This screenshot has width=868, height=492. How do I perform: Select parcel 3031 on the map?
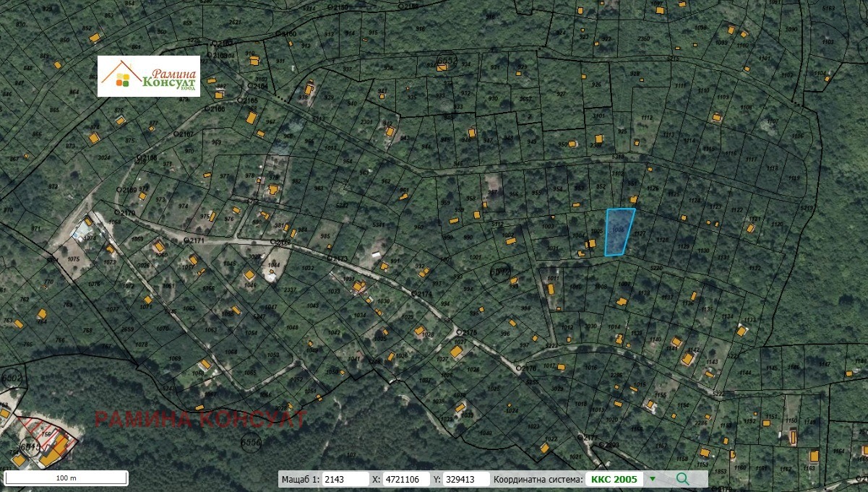coord(553,249)
